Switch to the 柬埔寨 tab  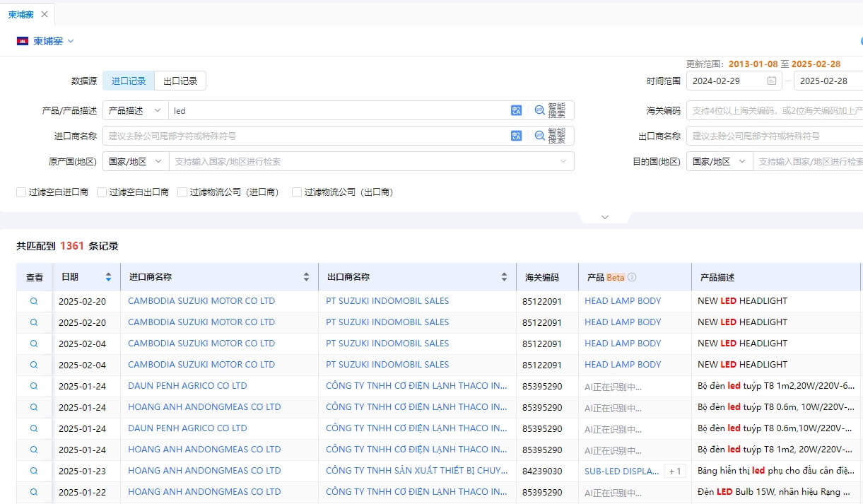point(21,14)
